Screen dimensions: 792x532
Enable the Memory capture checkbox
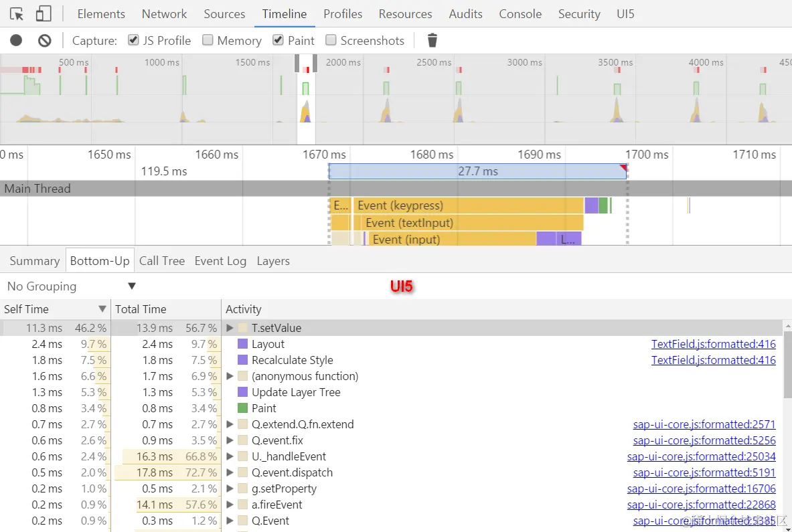pyautogui.click(x=207, y=40)
